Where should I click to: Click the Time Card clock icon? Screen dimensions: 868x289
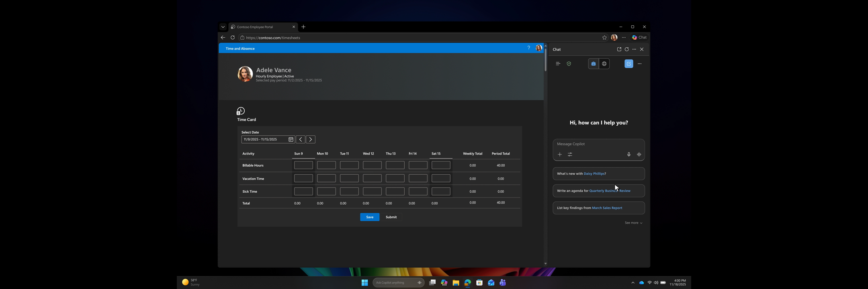click(x=241, y=111)
